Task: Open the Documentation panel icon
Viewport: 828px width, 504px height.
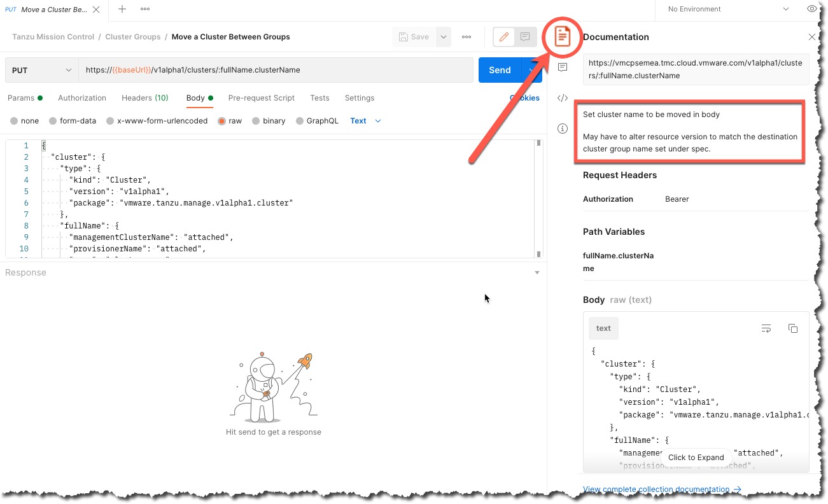Action: pos(562,37)
